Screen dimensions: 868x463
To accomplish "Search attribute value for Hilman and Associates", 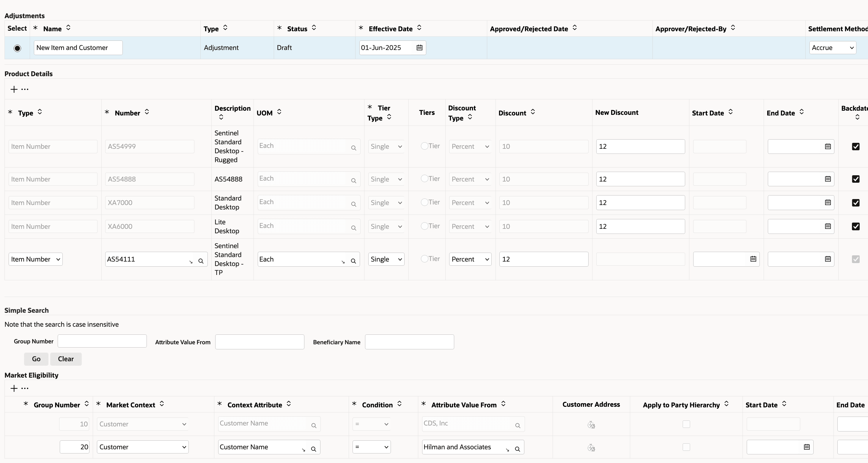I will pyautogui.click(x=517, y=449).
